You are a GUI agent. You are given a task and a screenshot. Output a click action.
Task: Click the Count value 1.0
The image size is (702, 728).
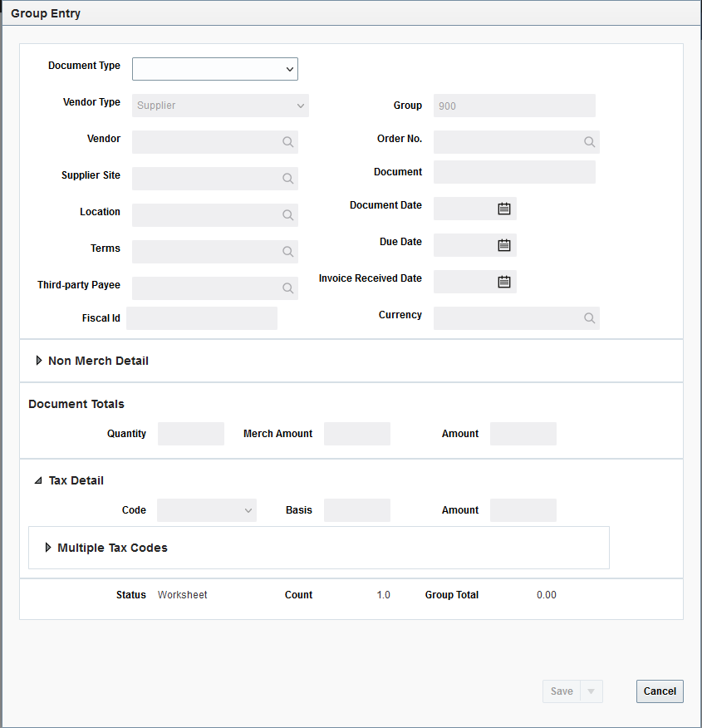(x=383, y=595)
